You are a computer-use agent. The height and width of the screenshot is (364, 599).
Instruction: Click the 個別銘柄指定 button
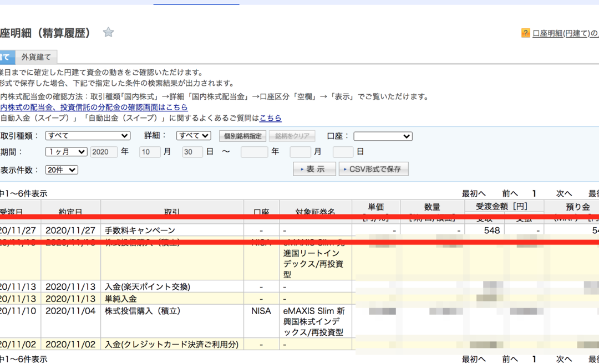tap(242, 136)
